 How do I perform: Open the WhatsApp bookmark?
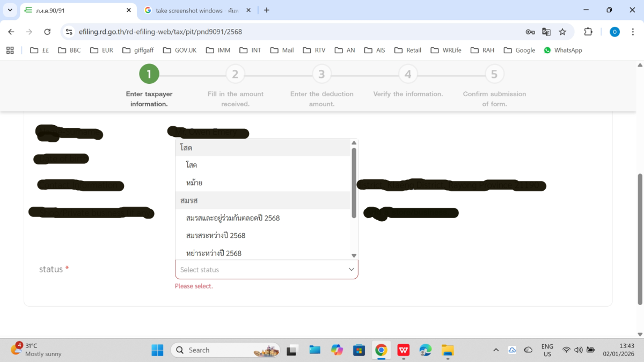point(562,50)
